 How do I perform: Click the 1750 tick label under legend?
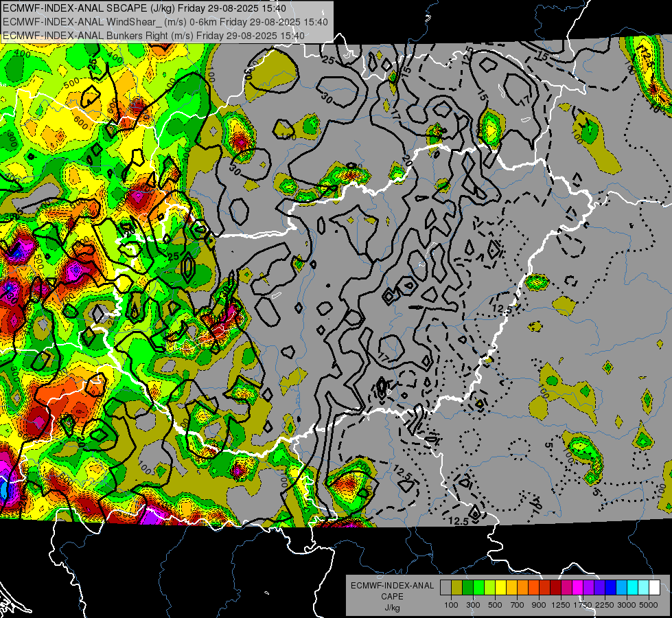(x=583, y=605)
